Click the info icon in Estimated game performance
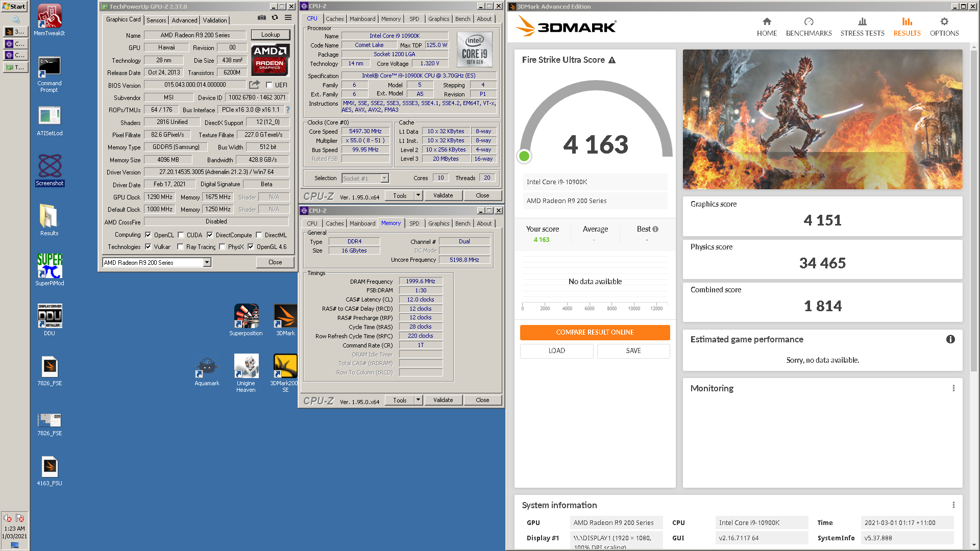The width and height of the screenshot is (980, 551). tap(950, 339)
